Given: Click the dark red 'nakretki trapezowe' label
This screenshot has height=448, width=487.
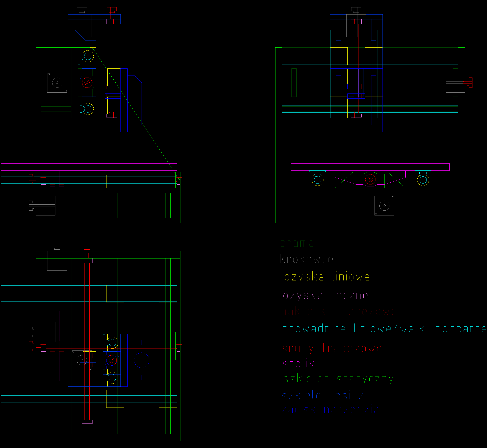Looking at the screenshot, I should 339,311.
